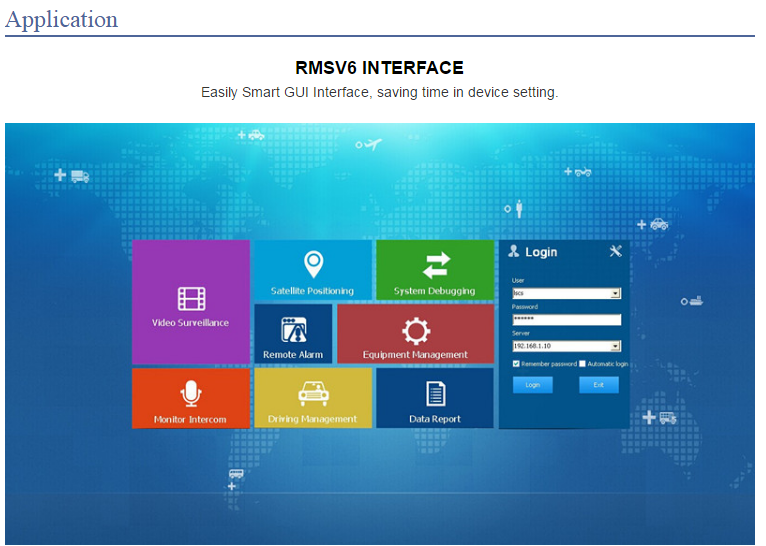This screenshot has width=766, height=546.
Task: Click the user silhouette icon beside Login
Action: coord(513,251)
